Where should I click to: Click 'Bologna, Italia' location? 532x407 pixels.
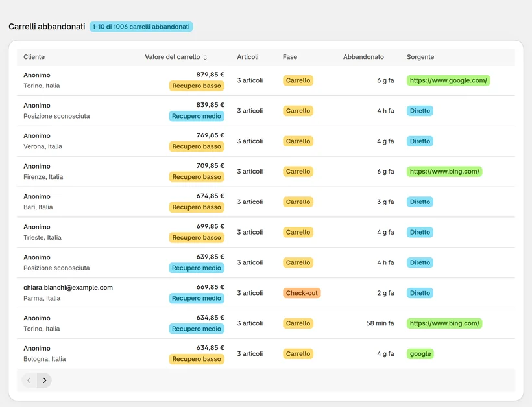pyautogui.click(x=45, y=359)
